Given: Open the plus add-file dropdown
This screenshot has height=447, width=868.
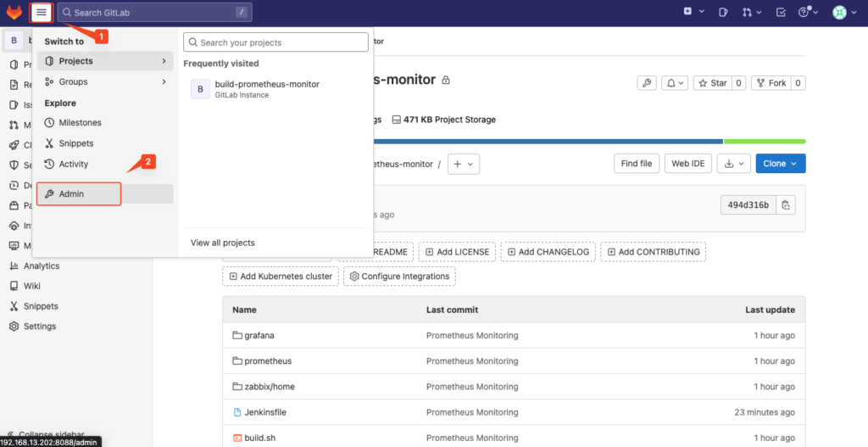Looking at the screenshot, I should click(464, 164).
